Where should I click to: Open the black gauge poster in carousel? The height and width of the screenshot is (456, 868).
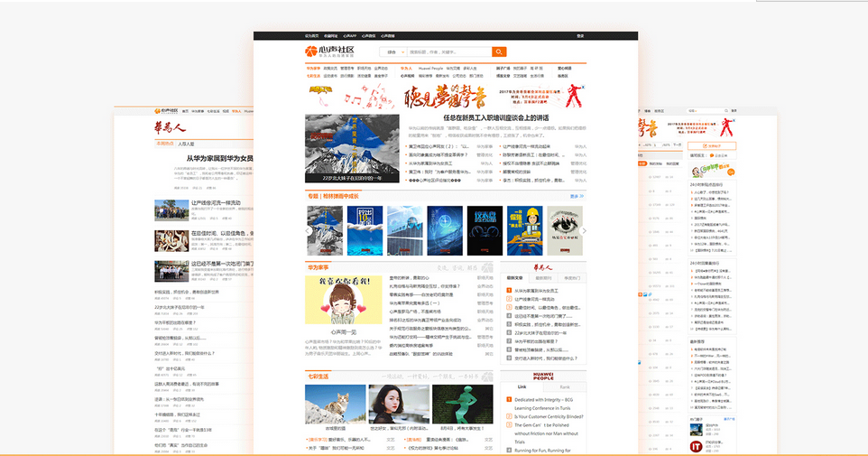pyautogui.click(x=485, y=230)
